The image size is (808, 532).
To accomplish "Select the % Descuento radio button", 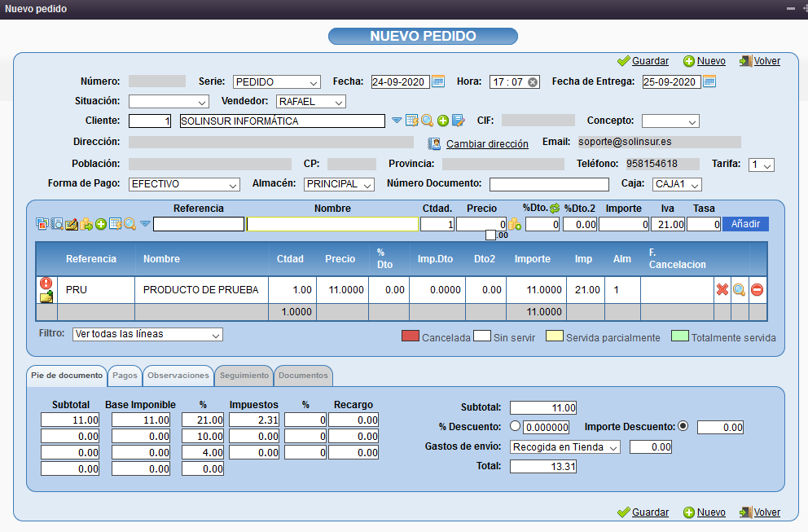I will tap(515, 426).
